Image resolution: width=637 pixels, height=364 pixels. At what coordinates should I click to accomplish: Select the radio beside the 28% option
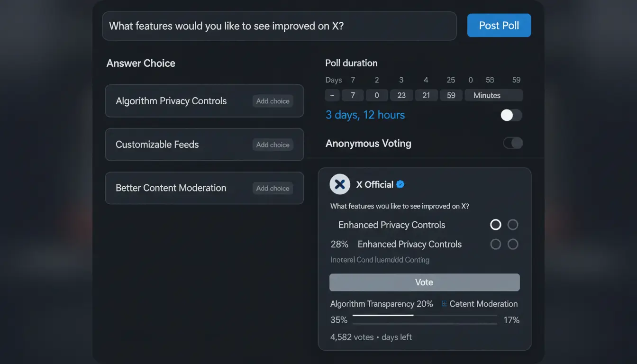[496, 244]
